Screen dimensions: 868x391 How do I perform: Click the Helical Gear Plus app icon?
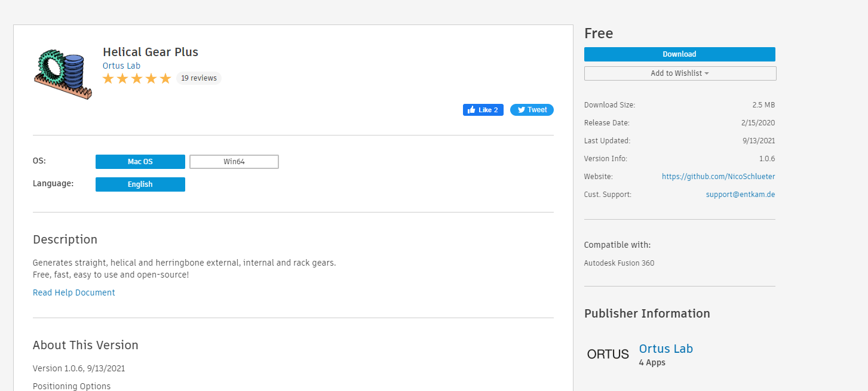(x=63, y=74)
